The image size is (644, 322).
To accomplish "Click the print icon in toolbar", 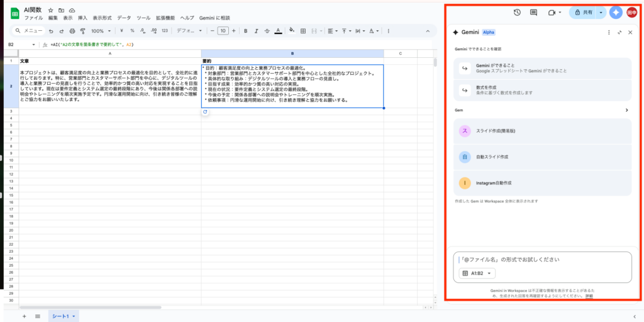I will click(73, 30).
